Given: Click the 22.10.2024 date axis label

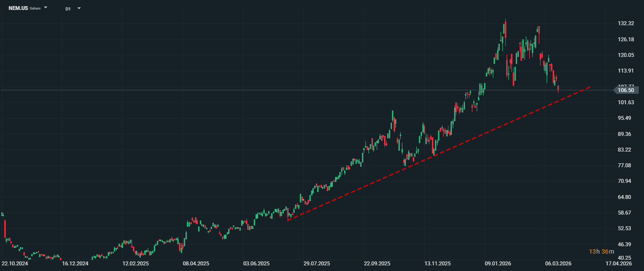Looking at the screenshot, I should [x=15, y=264].
